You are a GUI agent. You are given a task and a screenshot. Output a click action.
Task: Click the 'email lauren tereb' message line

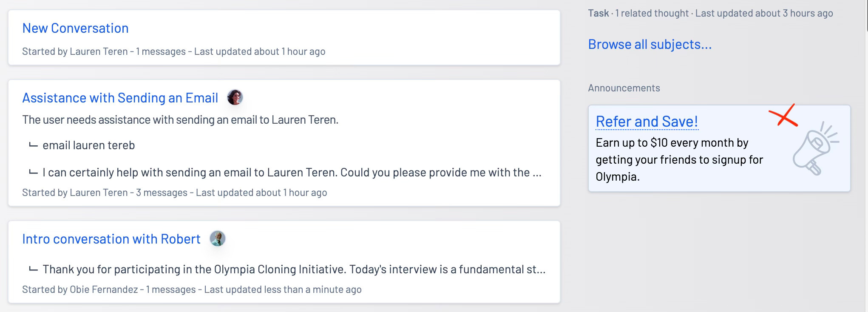[88, 145]
